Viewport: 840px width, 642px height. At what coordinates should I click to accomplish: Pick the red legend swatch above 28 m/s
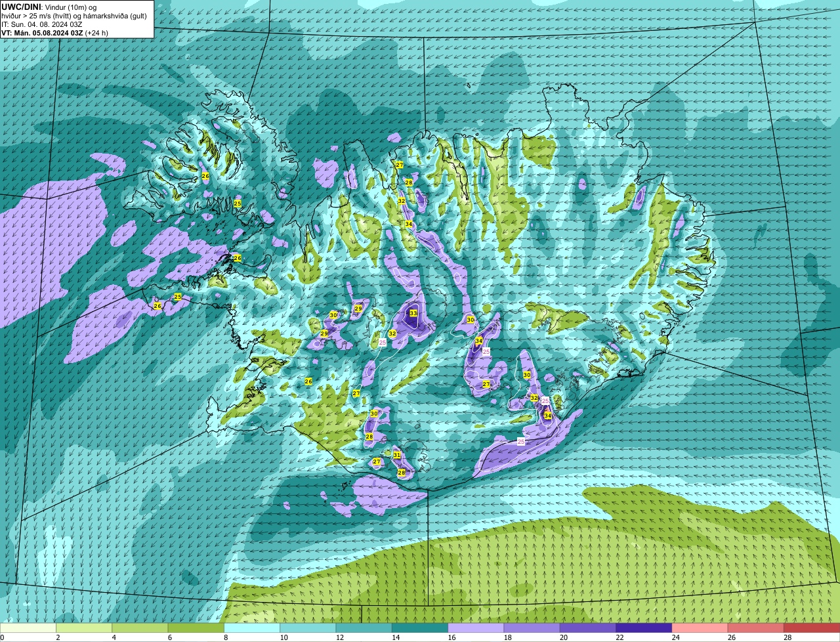click(812, 628)
